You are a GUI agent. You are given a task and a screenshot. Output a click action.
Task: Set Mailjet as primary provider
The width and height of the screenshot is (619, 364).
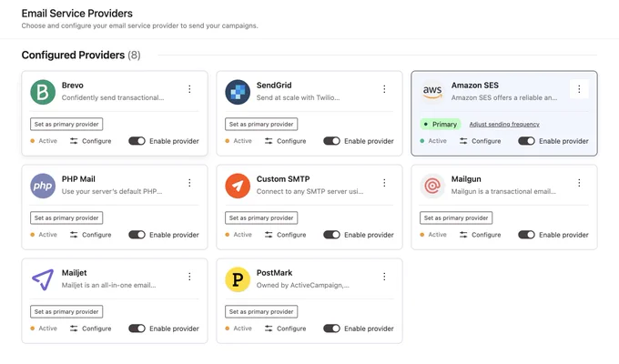(x=66, y=311)
